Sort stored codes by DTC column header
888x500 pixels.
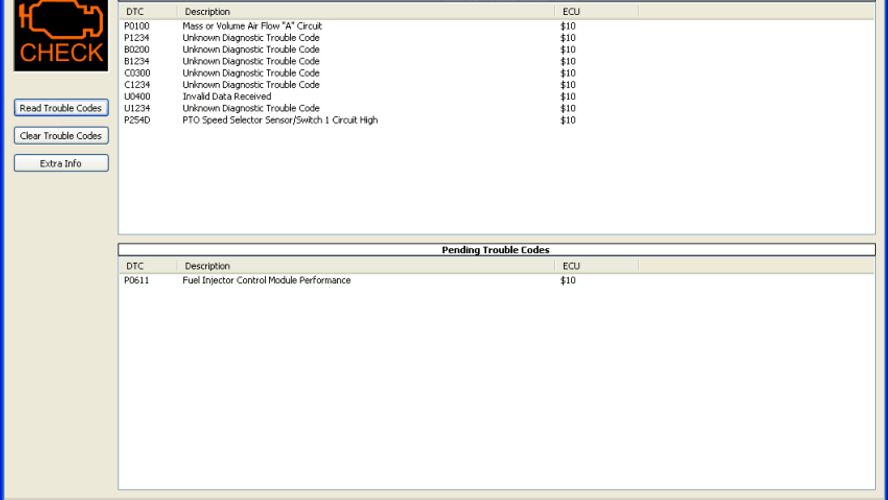(x=147, y=12)
